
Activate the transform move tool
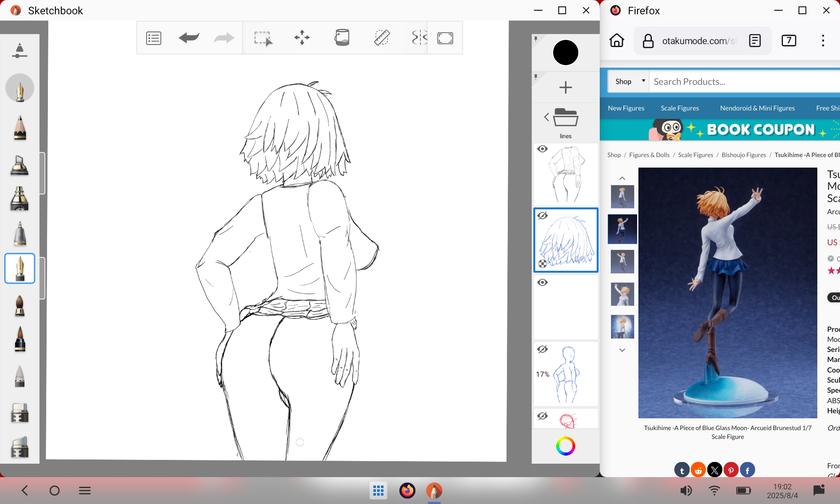coord(302,38)
